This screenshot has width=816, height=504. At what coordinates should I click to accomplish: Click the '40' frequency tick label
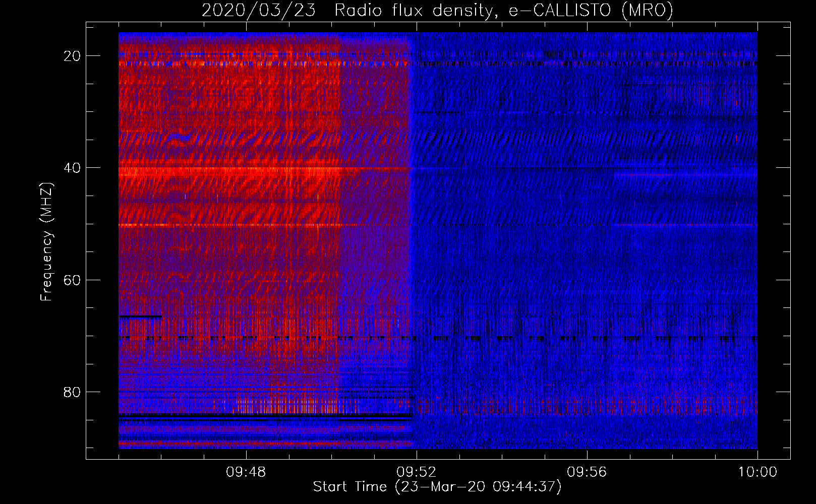coord(72,168)
